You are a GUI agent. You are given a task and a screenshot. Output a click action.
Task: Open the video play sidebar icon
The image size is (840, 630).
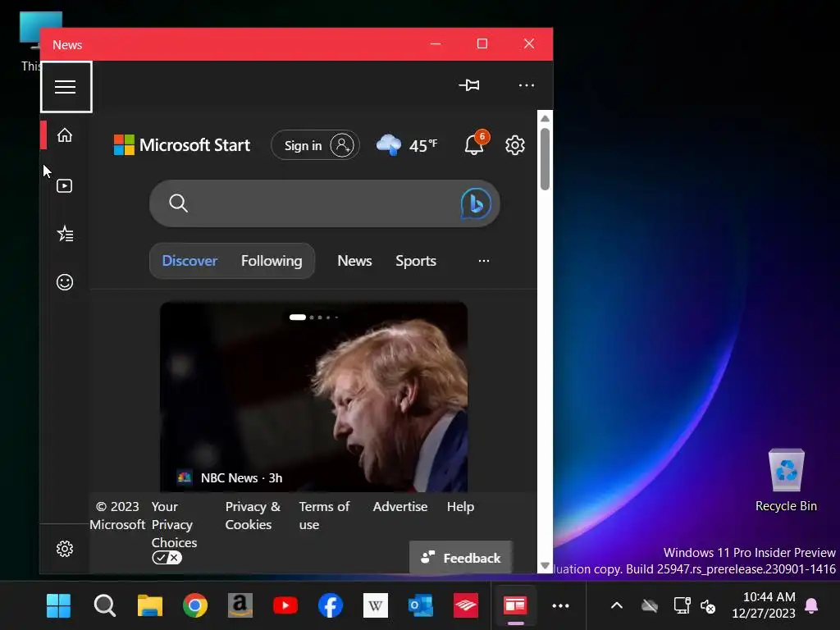pyautogui.click(x=65, y=186)
